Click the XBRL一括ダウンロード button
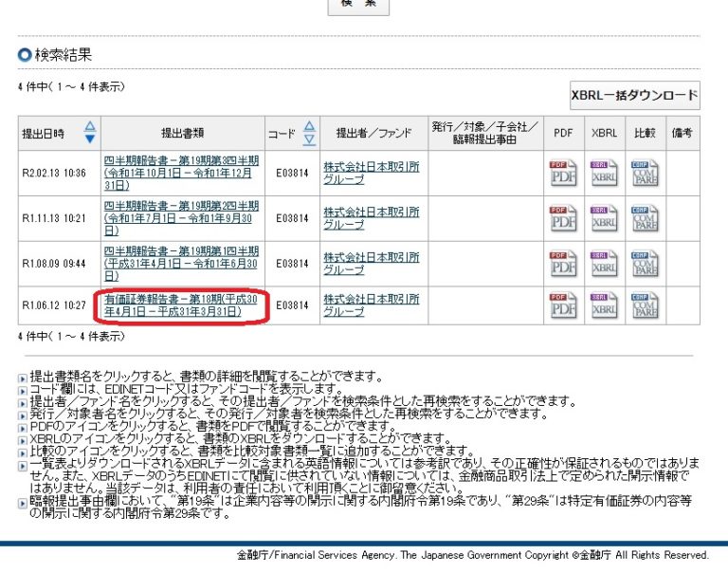Image resolution: width=728 pixels, height=572 pixels. pos(633,96)
